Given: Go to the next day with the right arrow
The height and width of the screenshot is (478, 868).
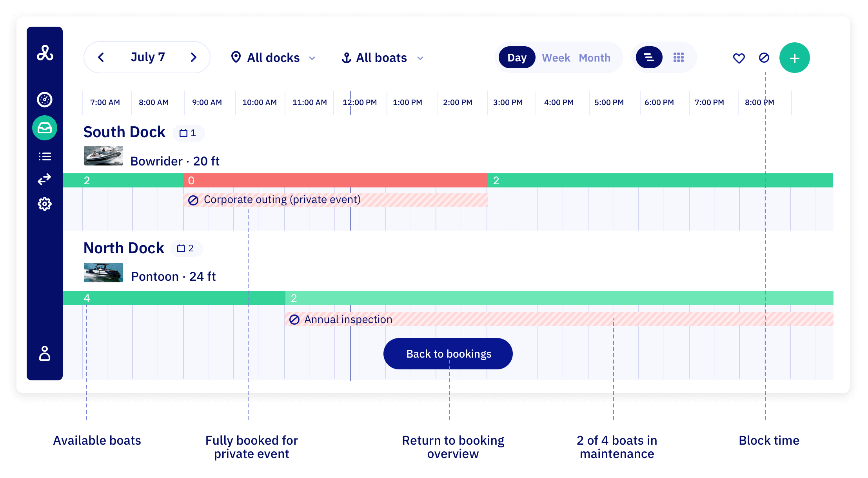Looking at the screenshot, I should (193, 57).
